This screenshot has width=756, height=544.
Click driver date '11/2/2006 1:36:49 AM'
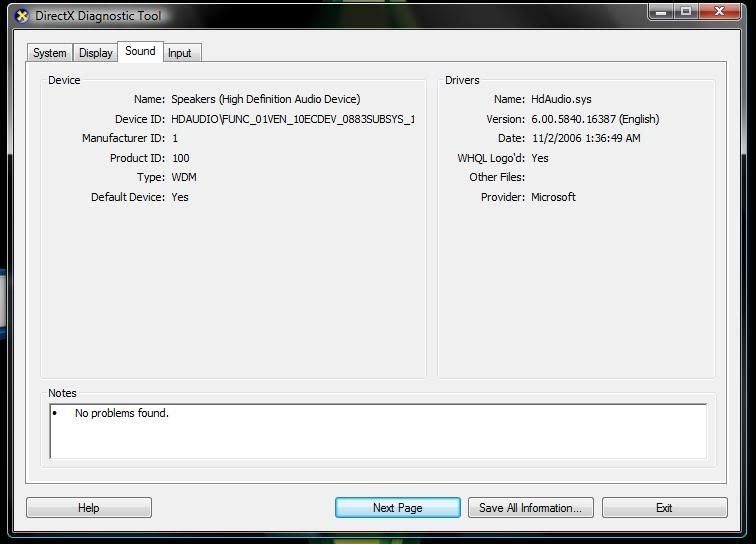click(586, 138)
